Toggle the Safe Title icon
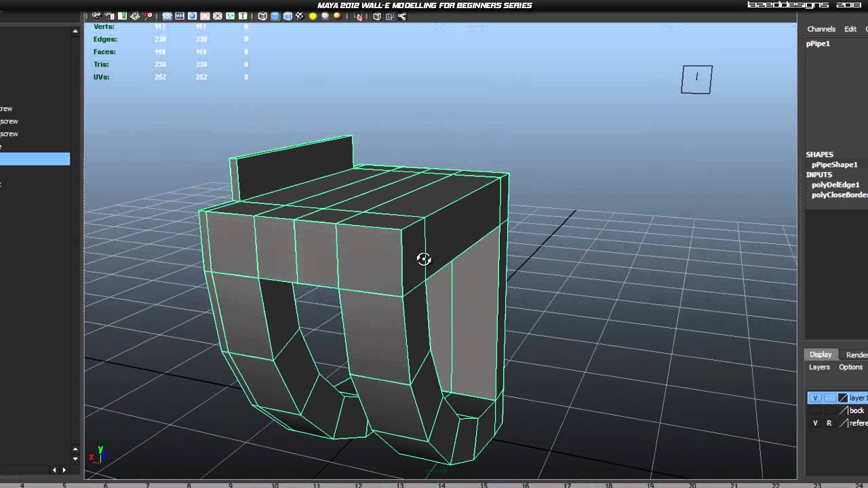 click(x=242, y=16)
